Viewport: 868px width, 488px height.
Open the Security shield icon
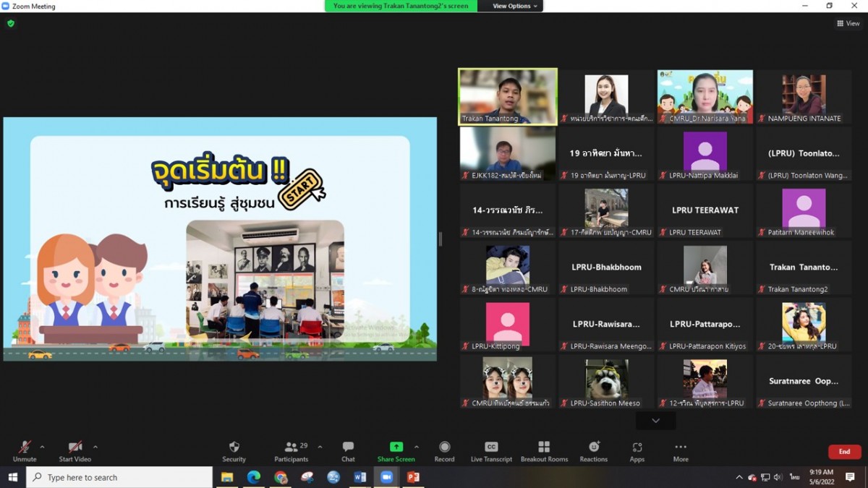(234, 448)
